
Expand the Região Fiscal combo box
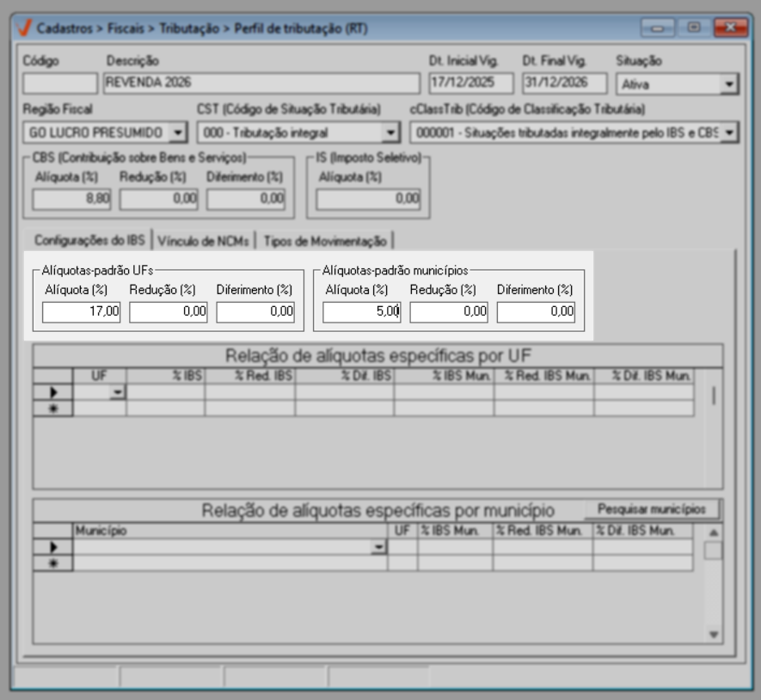pos(178,132)
